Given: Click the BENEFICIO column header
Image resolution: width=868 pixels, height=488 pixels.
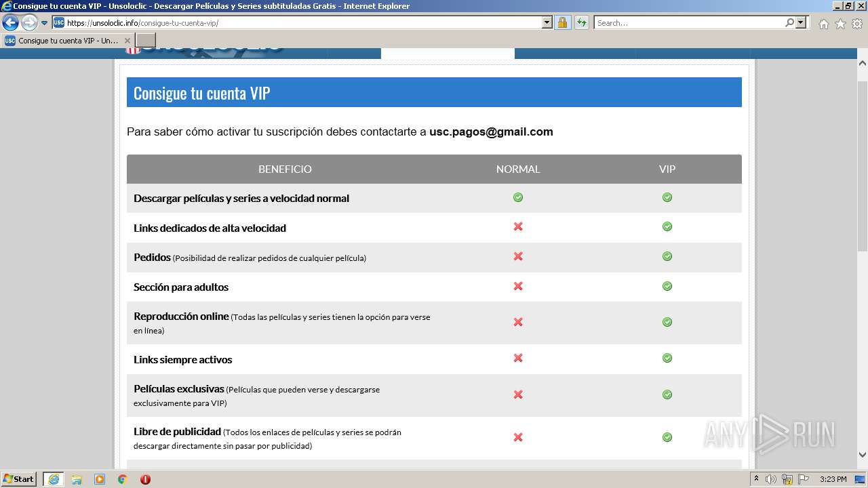Looking at the screenshot, I should point(285,169).
